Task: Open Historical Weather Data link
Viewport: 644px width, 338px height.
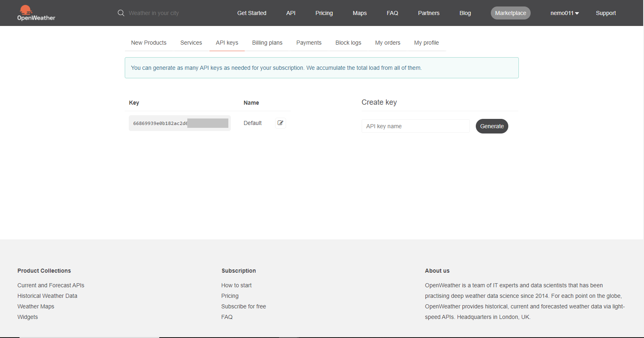Action: 47,296
